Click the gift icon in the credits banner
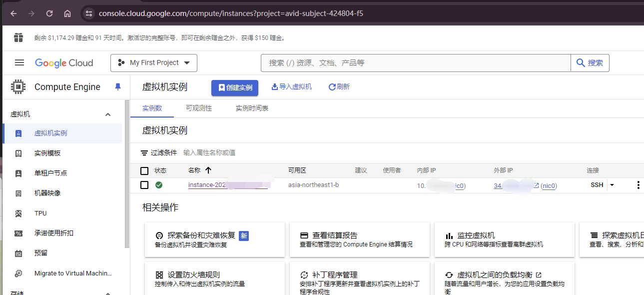Image resolution: width=644 pixels, height=295 pixels. [18, 37]
